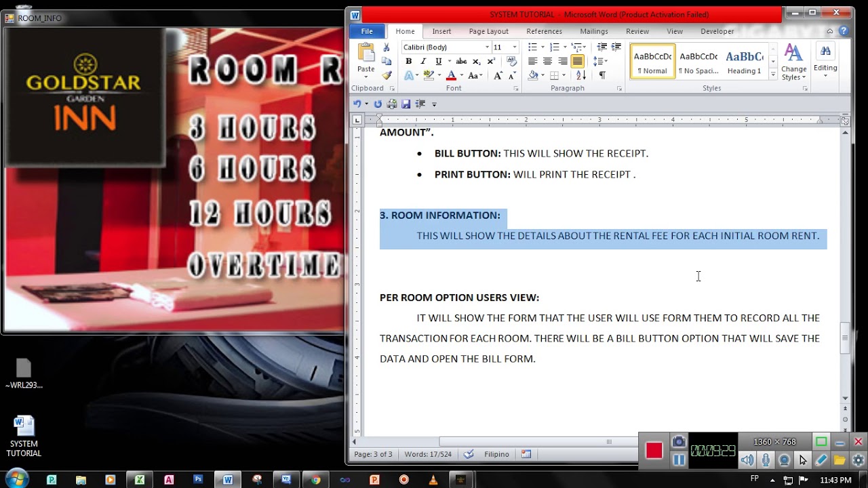
Task: Toggle Show/Hide paragraph marks
Action: (602, 75)
